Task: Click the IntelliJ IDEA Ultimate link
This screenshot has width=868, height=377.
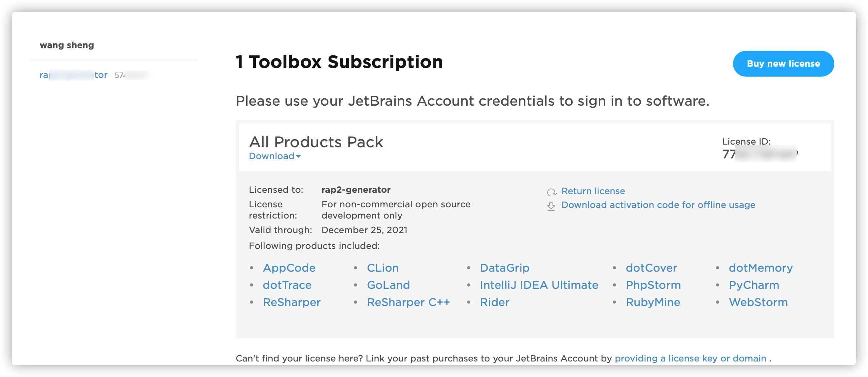Action: (539, 285)
